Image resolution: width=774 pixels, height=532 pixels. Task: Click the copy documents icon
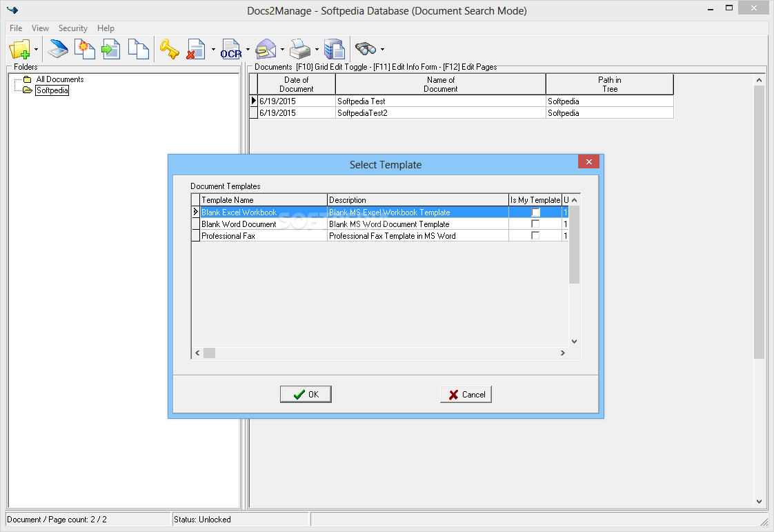(x=138, y=49)
